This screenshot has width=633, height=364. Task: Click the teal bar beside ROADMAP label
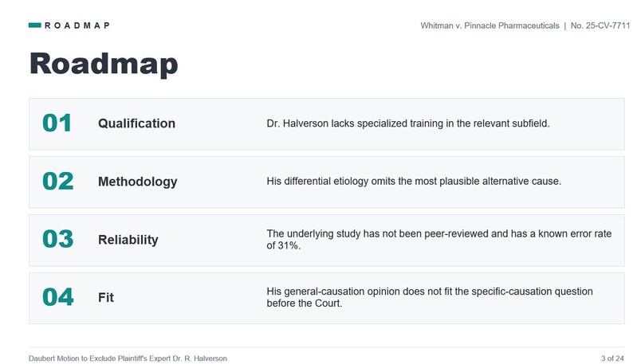pyautogui.click(x=35, y=25)
